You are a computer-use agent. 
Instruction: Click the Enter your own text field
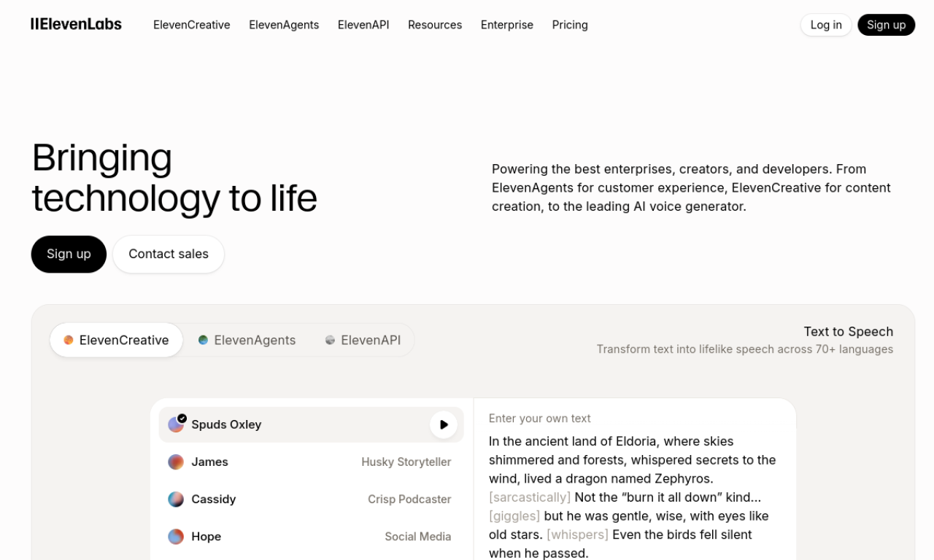pos(540,418)
